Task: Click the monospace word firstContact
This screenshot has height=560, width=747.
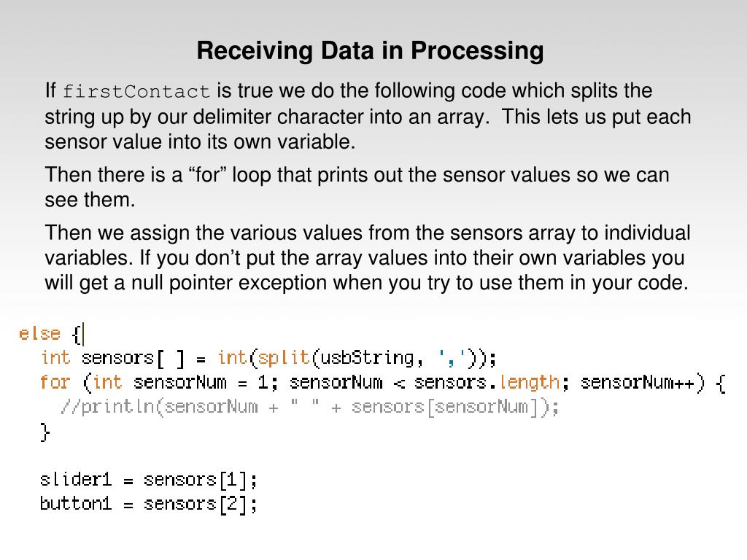Action: 136,91
